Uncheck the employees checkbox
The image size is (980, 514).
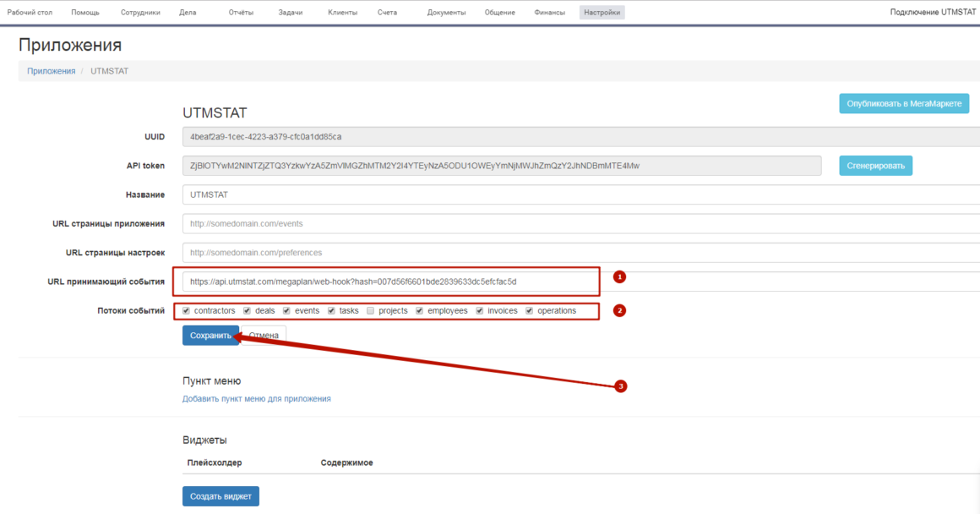coord(419,310)
